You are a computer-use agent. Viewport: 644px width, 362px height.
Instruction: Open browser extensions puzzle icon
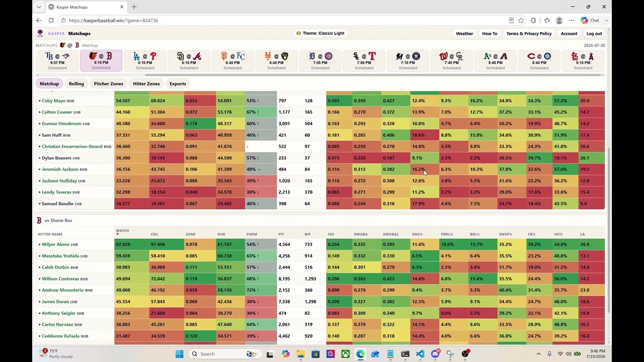click(x=533, y=21)
